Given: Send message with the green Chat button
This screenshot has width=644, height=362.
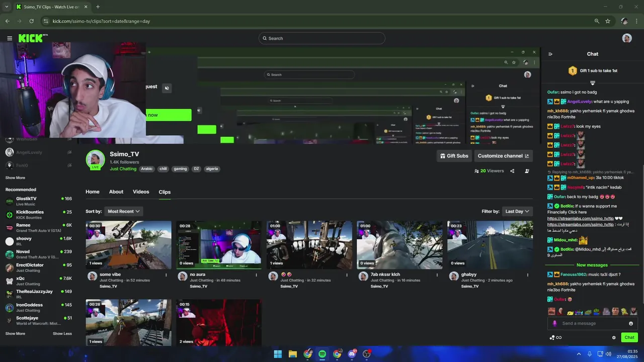Looking at the screenshot, I should [x=629, y=337].
